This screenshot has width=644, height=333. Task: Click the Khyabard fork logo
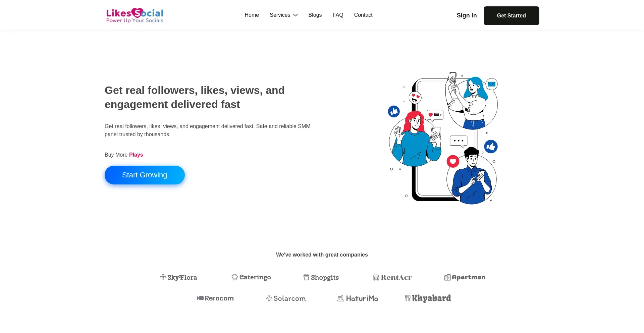tap(428, 298)
